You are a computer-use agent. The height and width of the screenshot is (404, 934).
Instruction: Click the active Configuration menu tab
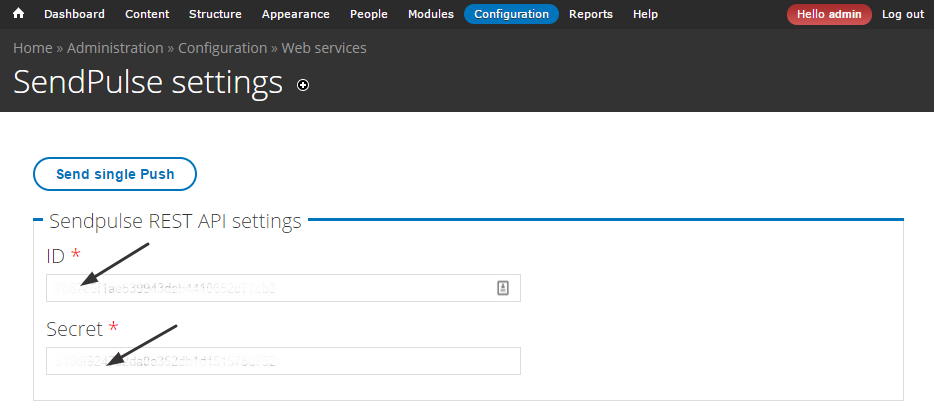[x=511, y=14]
